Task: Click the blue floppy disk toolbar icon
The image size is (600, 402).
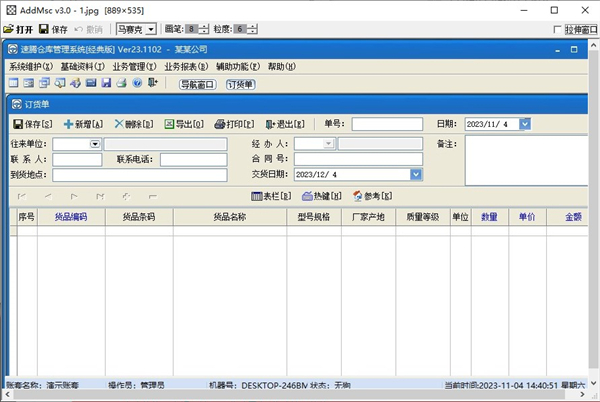Action: click(106, 83)
